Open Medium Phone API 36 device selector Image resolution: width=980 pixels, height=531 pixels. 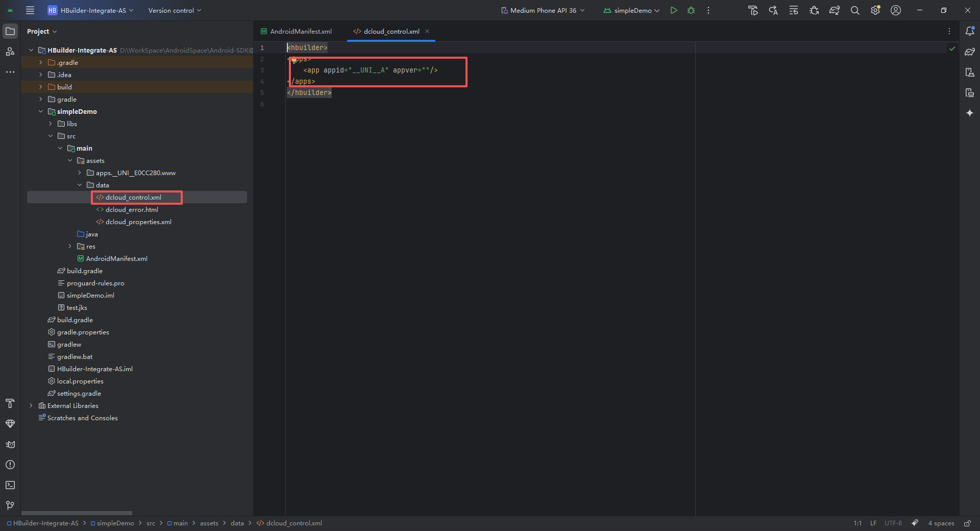[543, 10]
